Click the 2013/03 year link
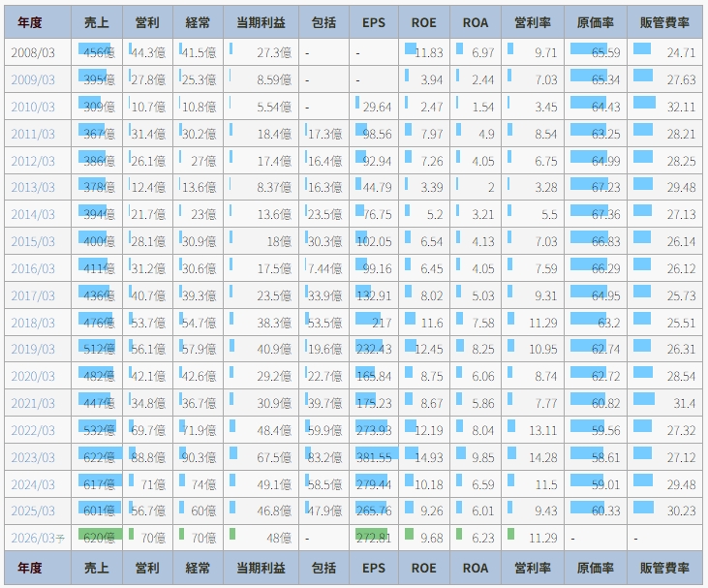The height and width of the screenshot is (588, 708). coord(33,187)
